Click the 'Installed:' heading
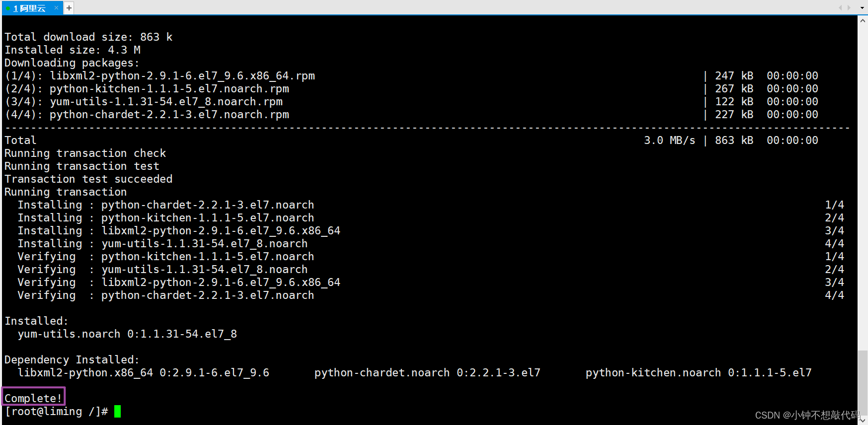This screenshot has width=868, height=425. pyautogui.click(x=36, y=321)
